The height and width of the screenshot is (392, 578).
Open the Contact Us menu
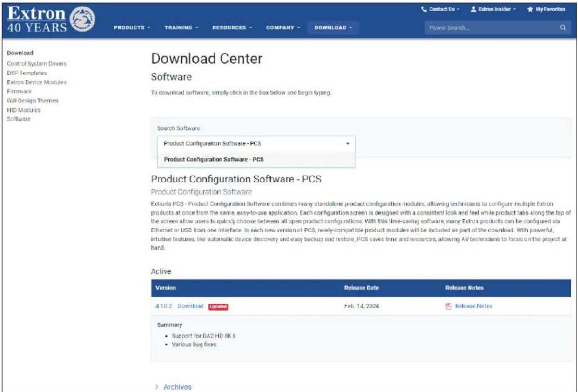click(441, 9)
